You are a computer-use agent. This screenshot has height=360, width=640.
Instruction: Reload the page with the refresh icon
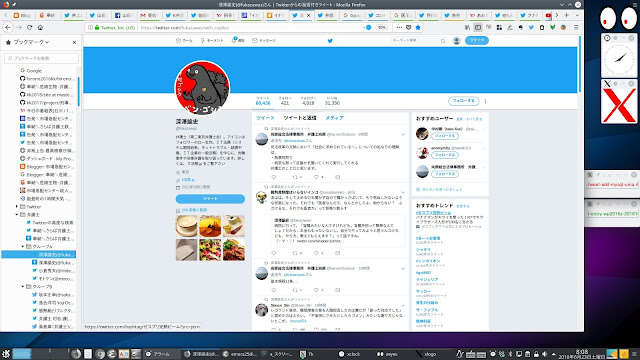click(29, 27)
